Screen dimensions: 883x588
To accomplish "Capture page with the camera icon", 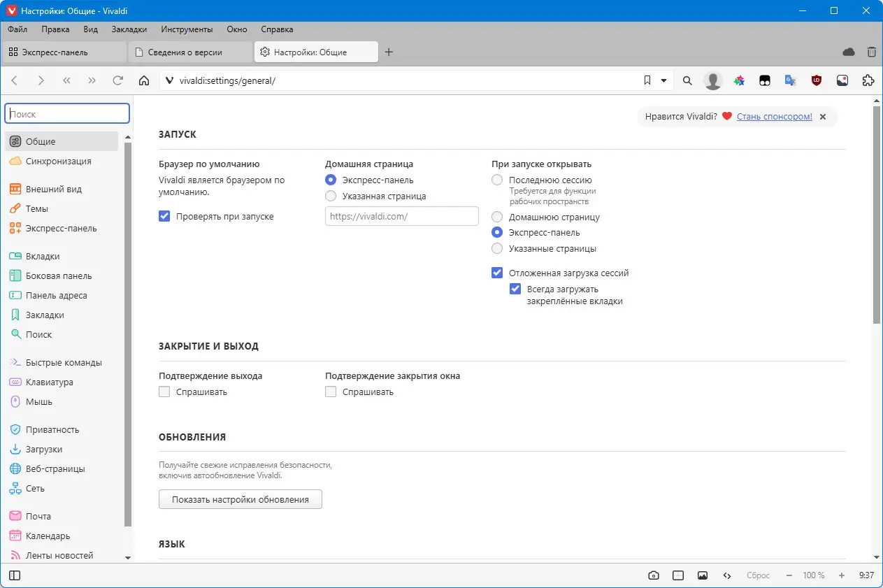I will click(653, 575).
